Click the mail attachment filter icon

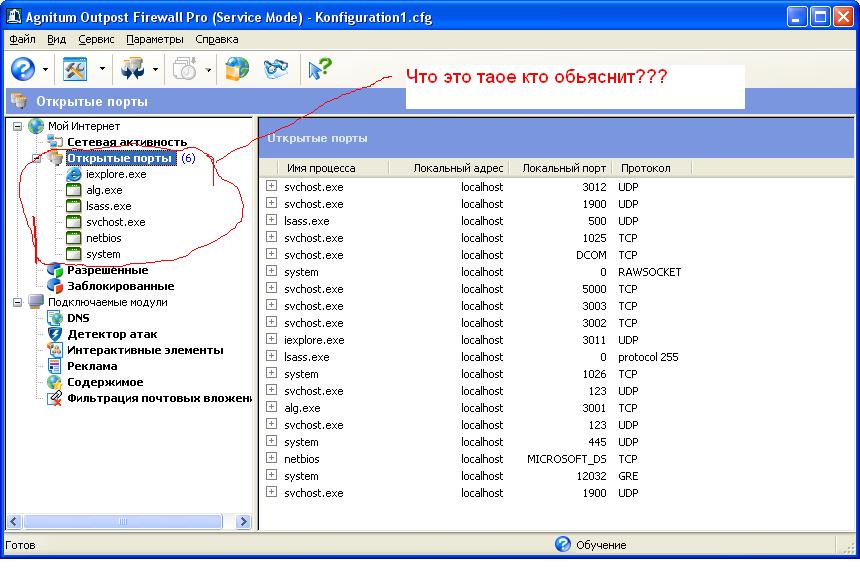[x=55, y=398]
